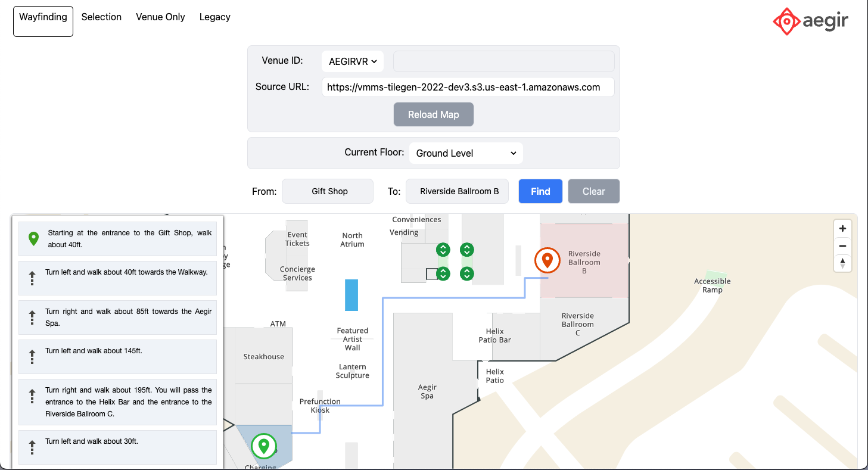The height and width of the screenshot is (470, 868).
Task: Open the Venue Only tab
Action: tap(160, 17)
